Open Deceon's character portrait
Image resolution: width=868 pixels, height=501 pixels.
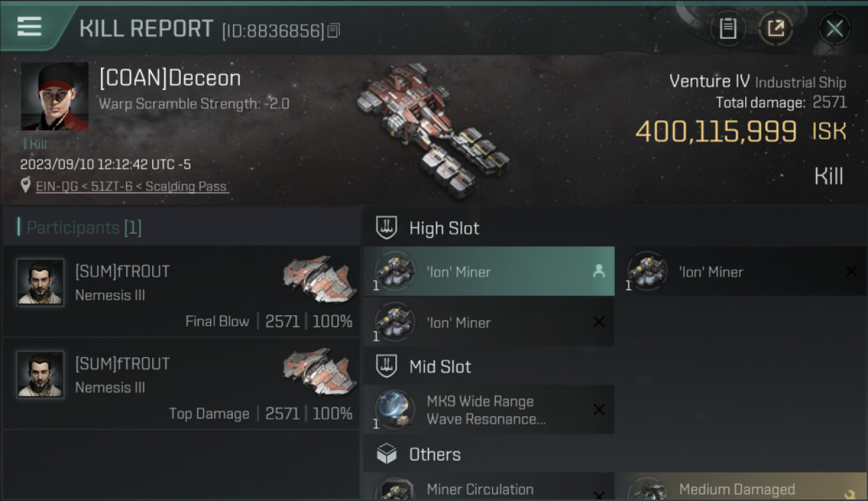tap(55, 96)
